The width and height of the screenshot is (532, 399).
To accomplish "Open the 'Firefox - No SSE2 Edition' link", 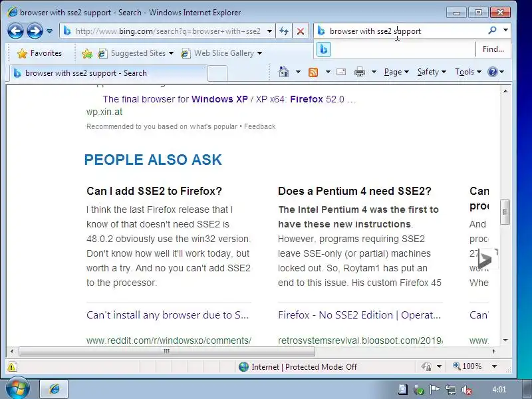I will [359, 315].
